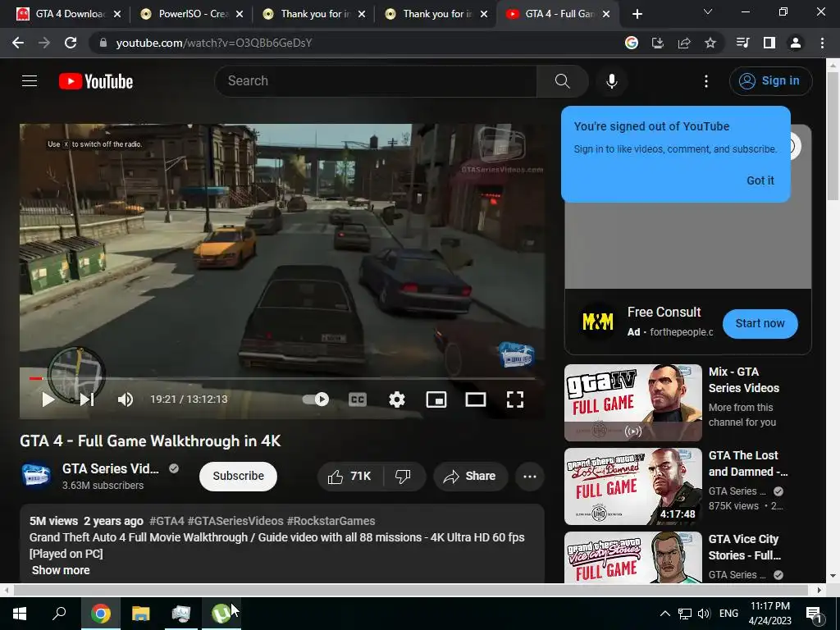This screenshot has width=840, height=630.
Task: Reload the YouTube page
Action: (71, 43)
